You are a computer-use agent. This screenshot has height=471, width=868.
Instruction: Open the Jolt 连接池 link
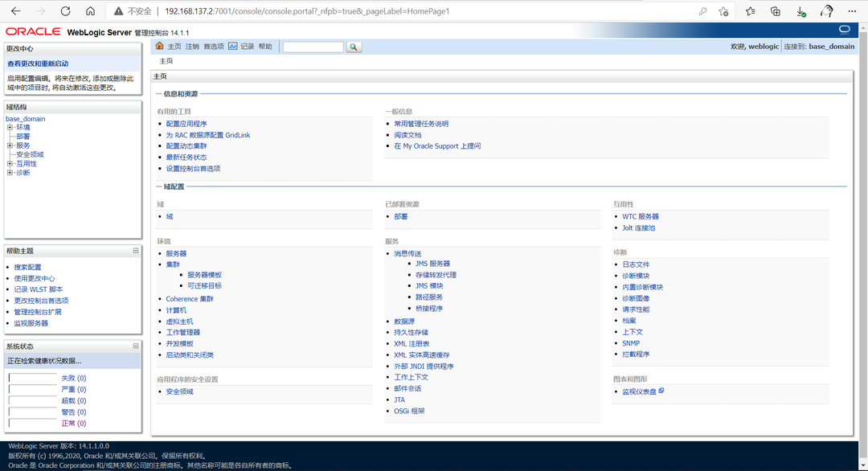(639, 228)
